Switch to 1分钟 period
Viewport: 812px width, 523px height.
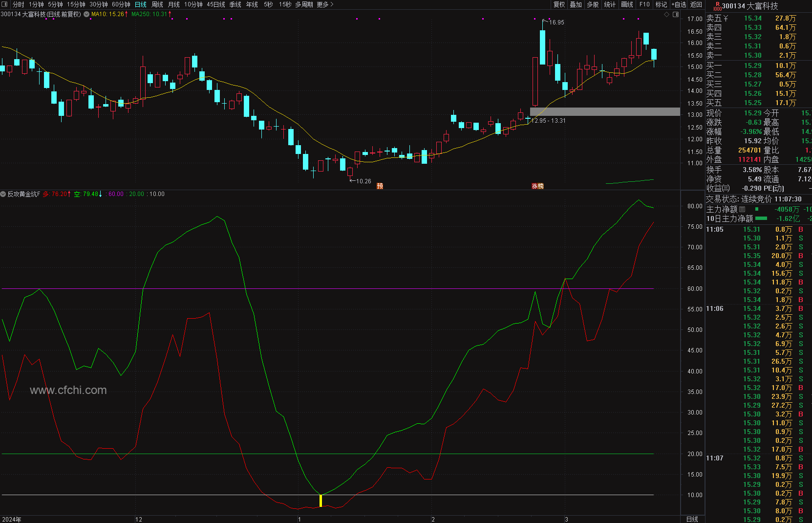coord(36,4)
